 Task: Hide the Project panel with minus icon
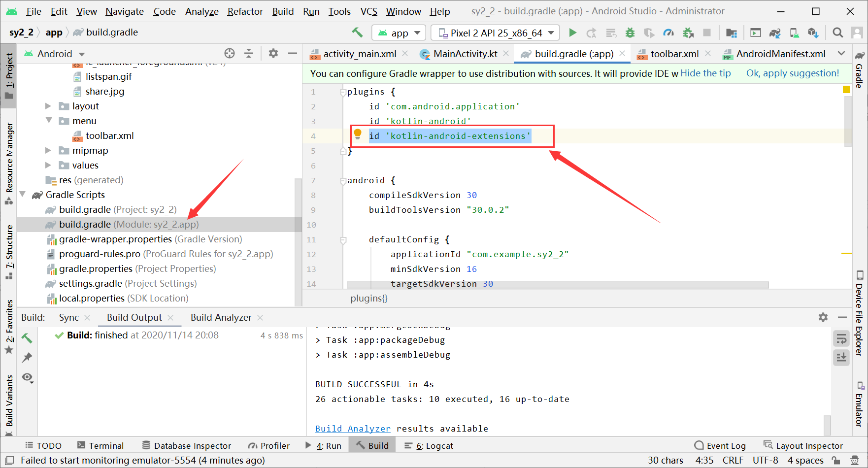click(293, 53)
